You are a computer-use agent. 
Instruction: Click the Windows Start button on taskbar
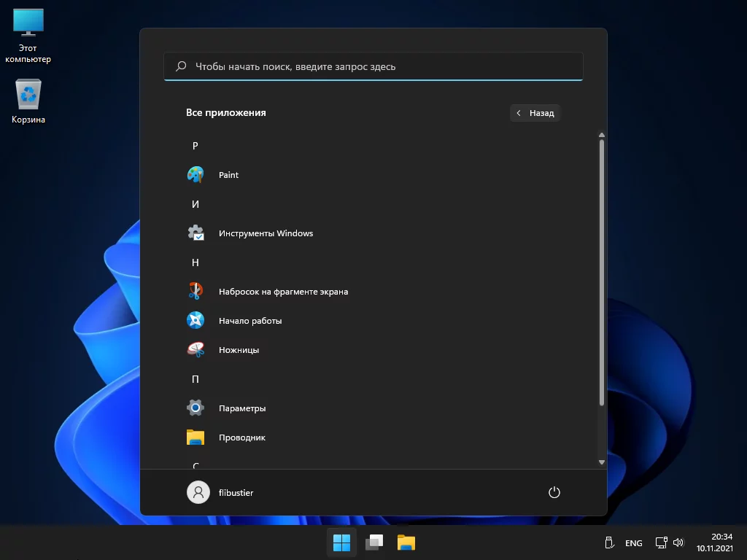point(341,542)
